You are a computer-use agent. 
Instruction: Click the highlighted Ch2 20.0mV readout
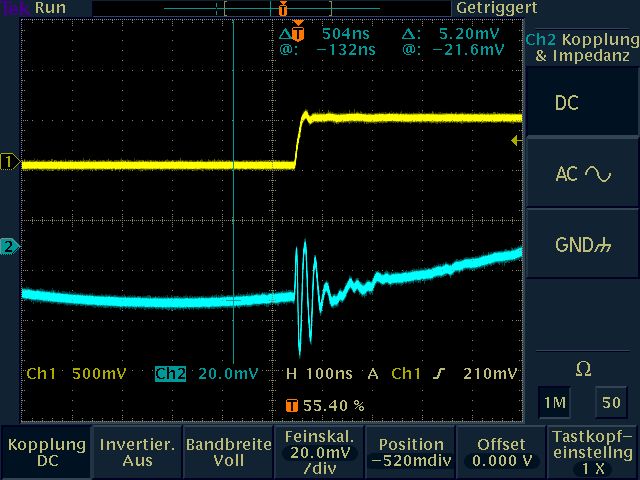(x=206, y=374)
